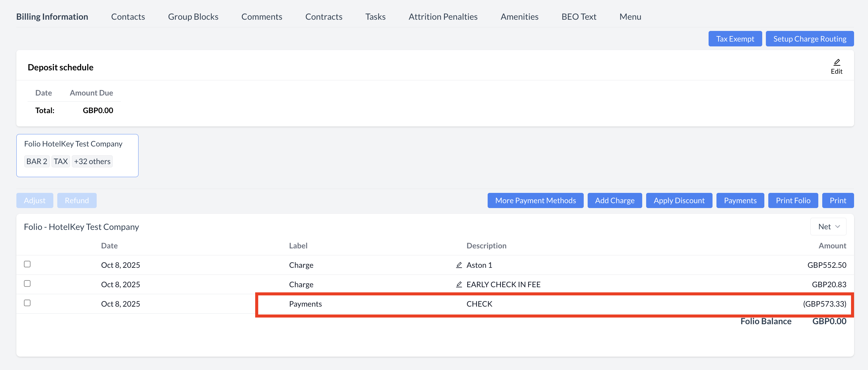Tick the checkbox for Aston 1 charge row
This screenshot has height=370, width=868.
27,264
